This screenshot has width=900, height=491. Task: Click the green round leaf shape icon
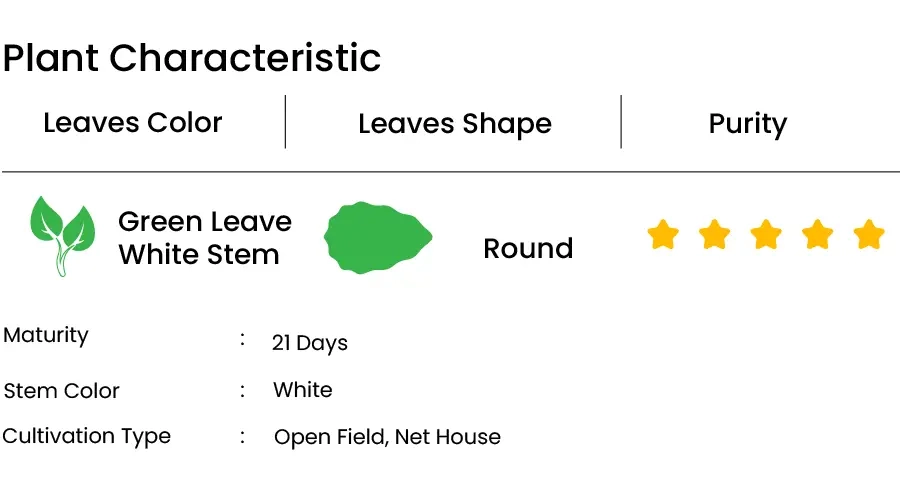click(x=378, y=237)
